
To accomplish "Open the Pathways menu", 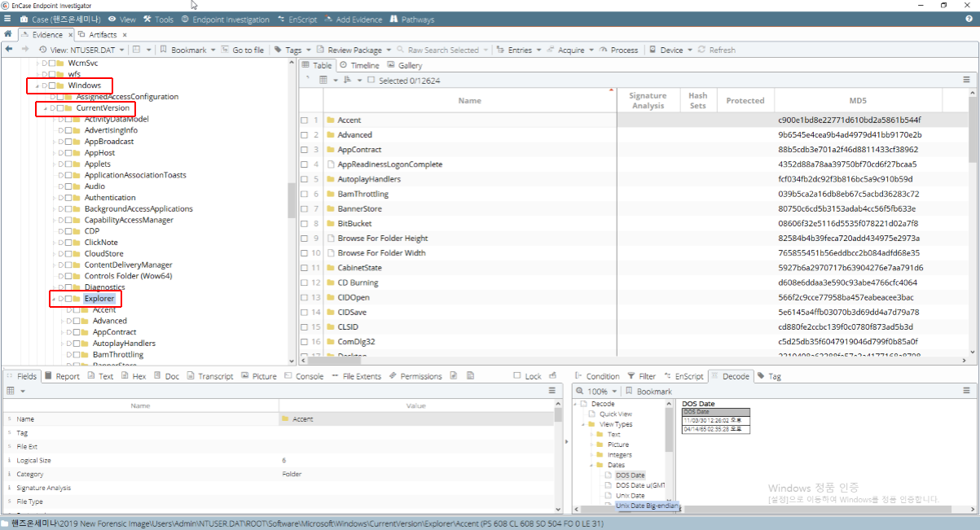I will (412, 19).
